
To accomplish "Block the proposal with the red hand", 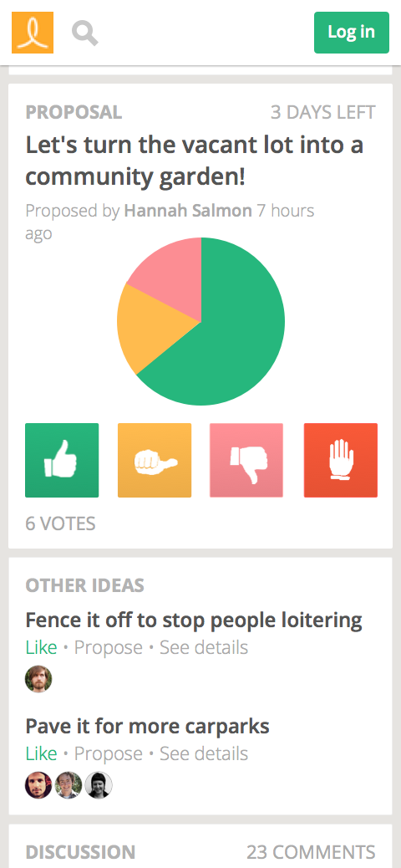I will [341, 460].
